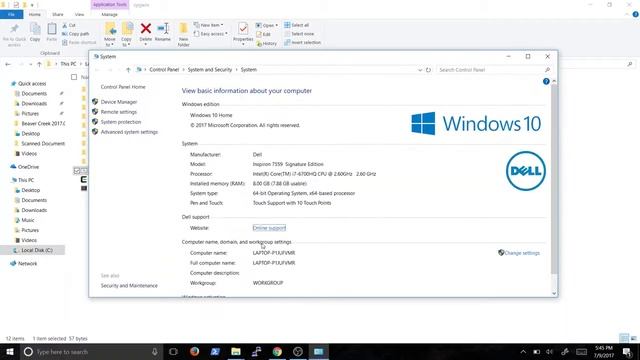Select Network in navigation pane

pyautogui.click(x=24, y=264)
